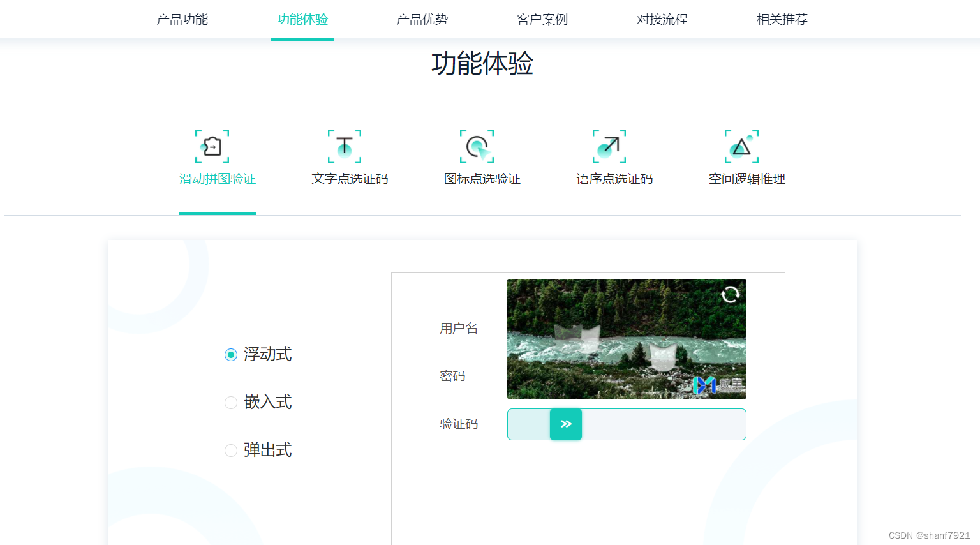Select the 浮动式 radio option
The image size is (980, 545).
[231, 355]
